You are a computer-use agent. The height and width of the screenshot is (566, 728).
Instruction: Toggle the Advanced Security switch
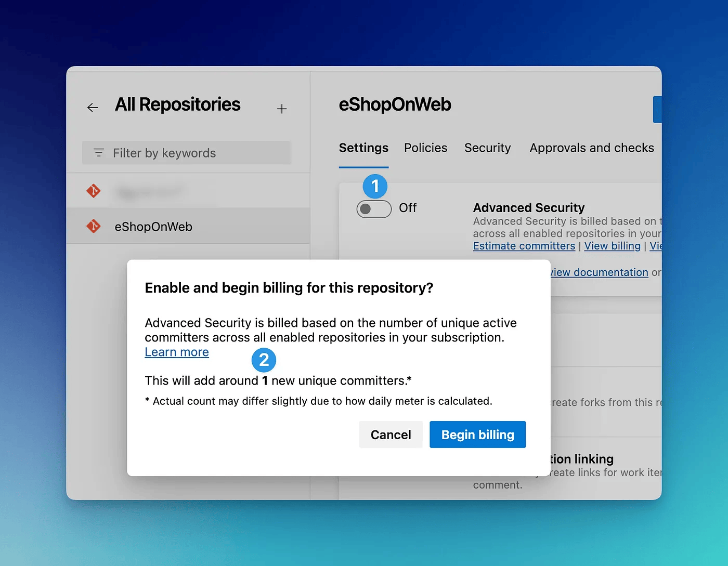[374, 209]
